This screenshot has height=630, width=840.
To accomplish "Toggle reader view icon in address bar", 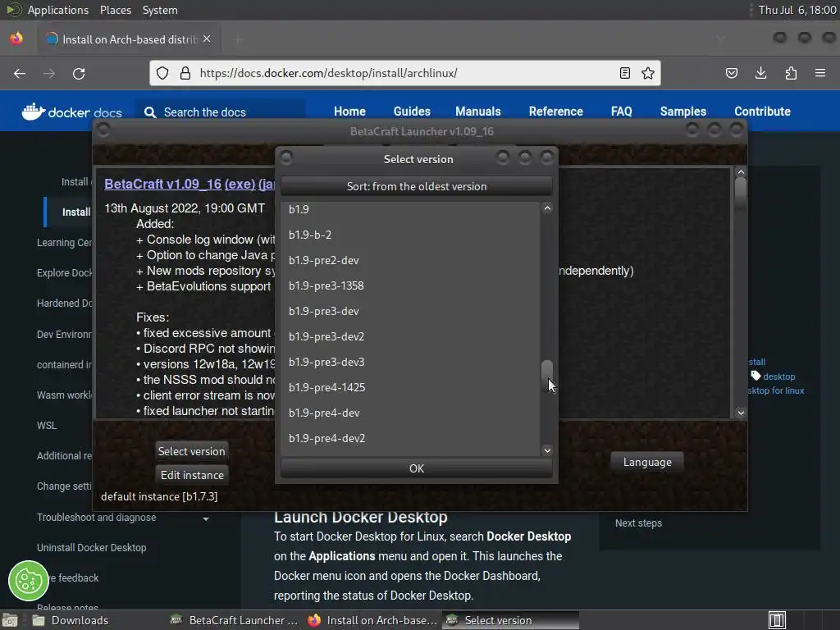I will [x=624, y=73].
